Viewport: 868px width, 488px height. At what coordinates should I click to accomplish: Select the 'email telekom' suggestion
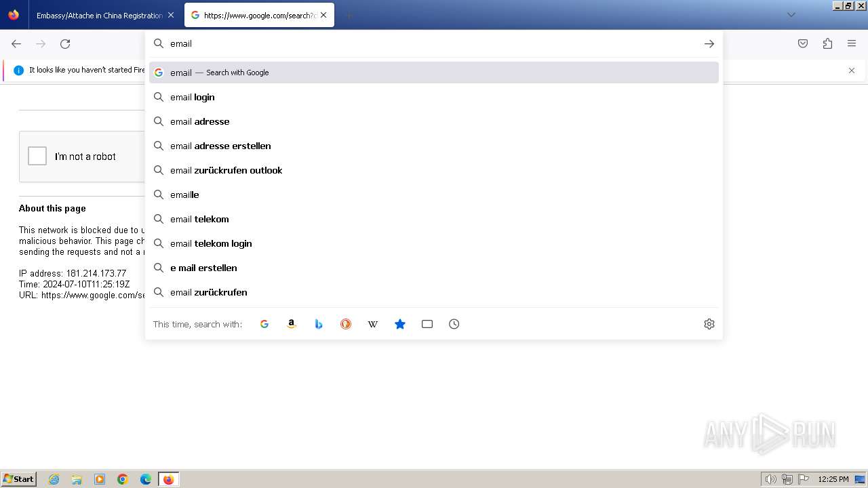tap(434, 219)
